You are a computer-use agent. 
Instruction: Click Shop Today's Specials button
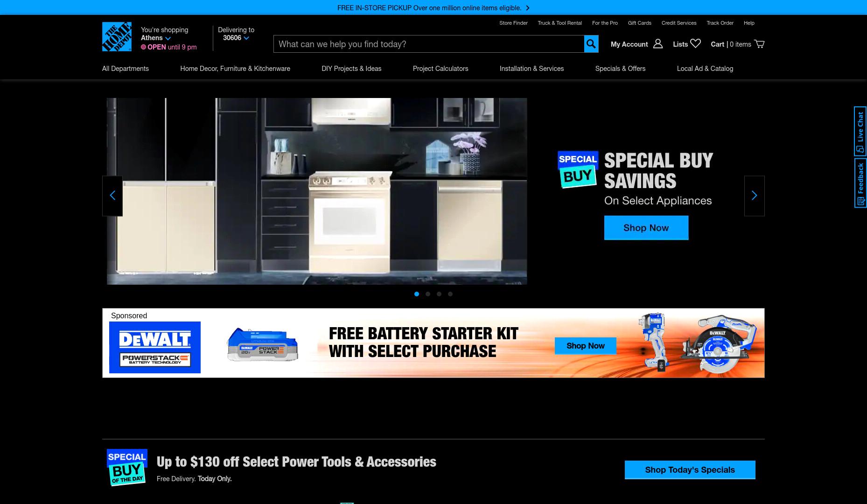(x=690, y=470)
